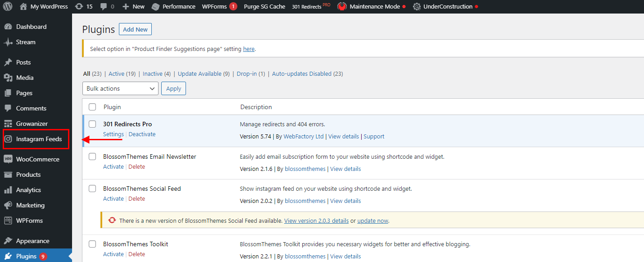This screenshot has width=644, height=262.
Task: Check the BlossomThemes Email Newsletter checkbox
Action: pyautogui.click(x=92, y=156)
